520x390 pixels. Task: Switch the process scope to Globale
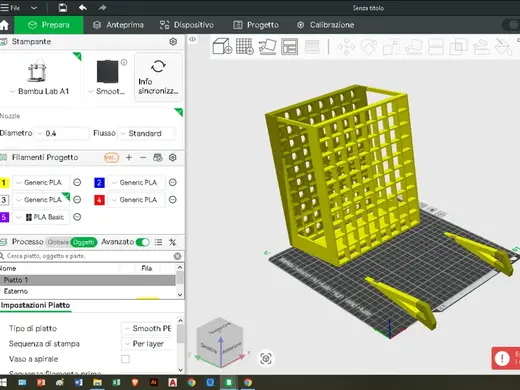(x=58, y=242)
